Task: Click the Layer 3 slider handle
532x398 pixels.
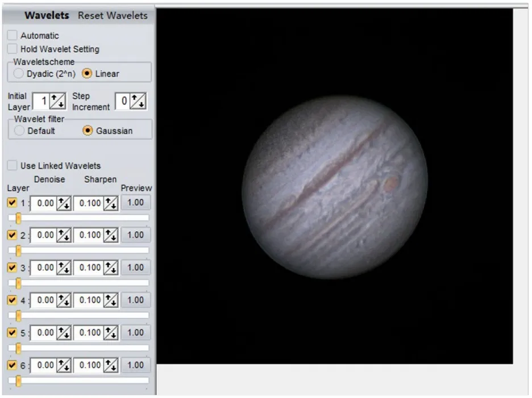Action: point(18,283)
